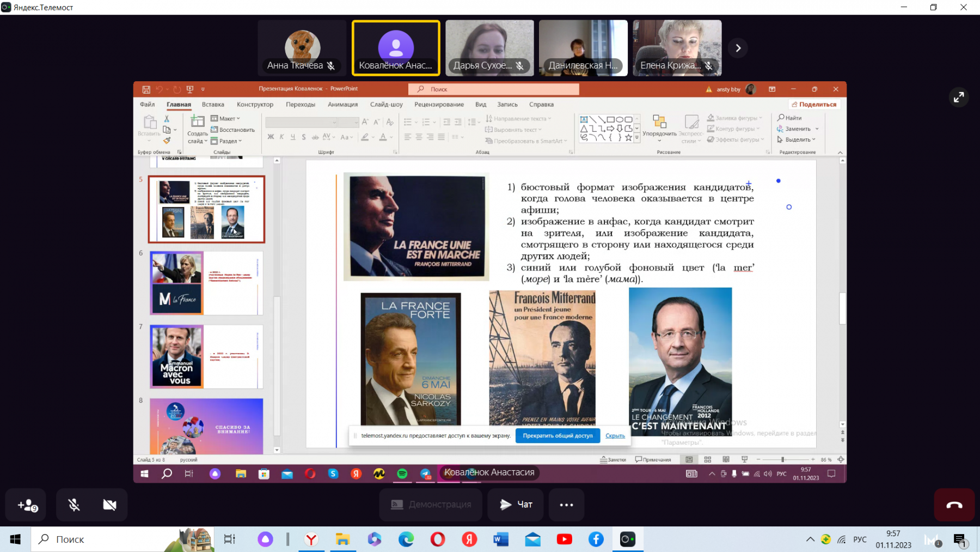980x552 pixels.
Task: Click Increase Font Size icon
Action: pyautogui.click(x=365, y=122)
